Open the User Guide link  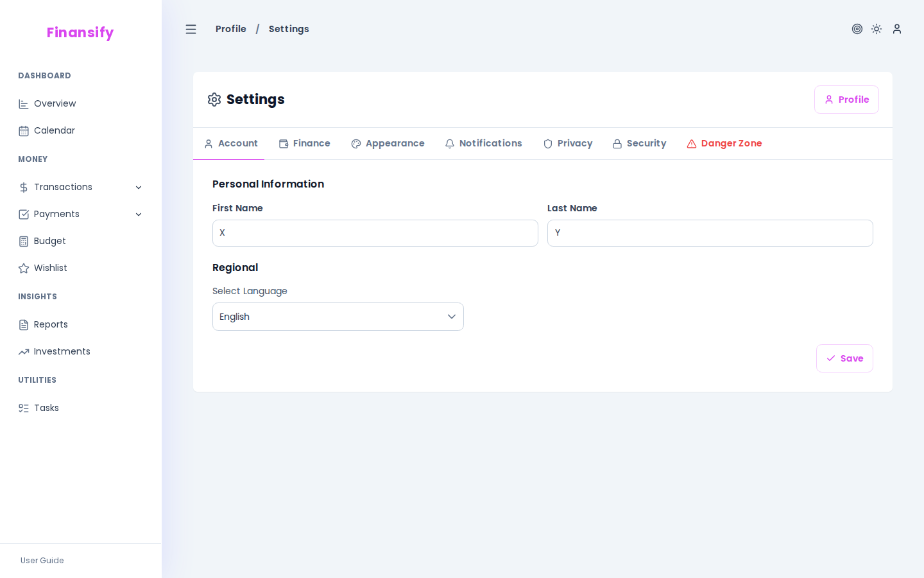click(42, 561)
